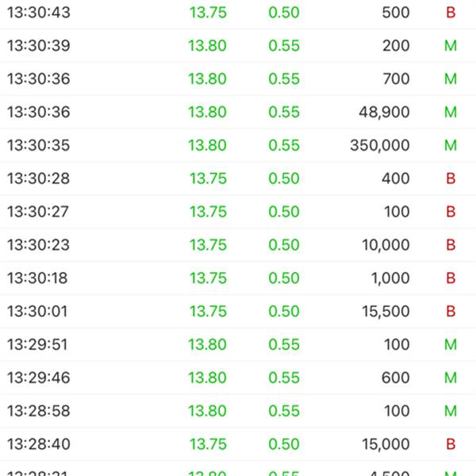Screen dimensions: 476x476
Task: Click the 13:30:39 timestamp
Action: click(49, 46)
